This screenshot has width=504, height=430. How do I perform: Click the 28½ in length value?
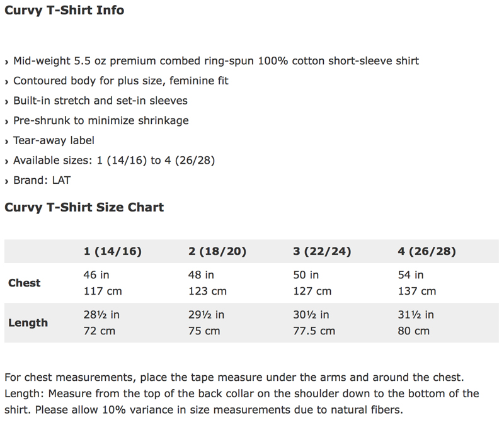(101, 315)
